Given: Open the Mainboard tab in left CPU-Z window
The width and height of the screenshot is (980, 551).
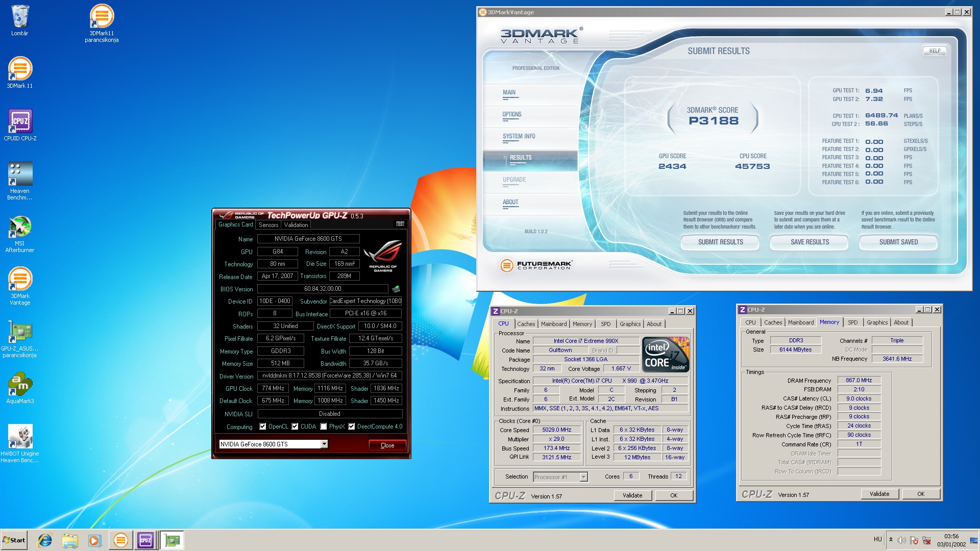Looking at the screenshot, I should click(554, 324).
